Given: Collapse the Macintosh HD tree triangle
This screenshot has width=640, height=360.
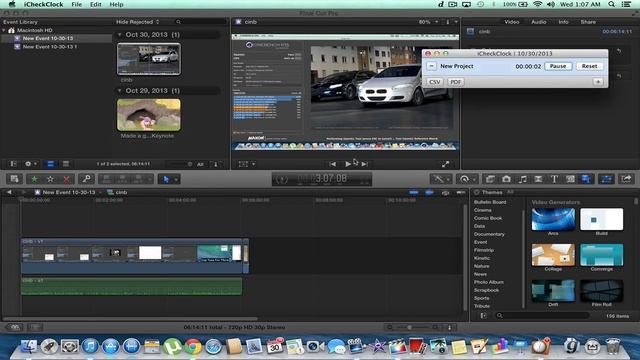Looking at the screenshot, I should pyautogui.click(x=4, y=30).
